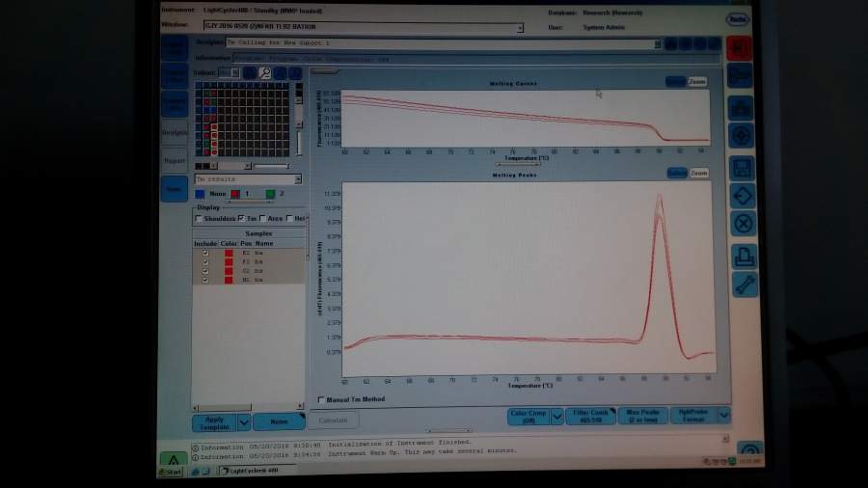
Task: Click the blue icon left of the magnifier
Action: (250, 73)
